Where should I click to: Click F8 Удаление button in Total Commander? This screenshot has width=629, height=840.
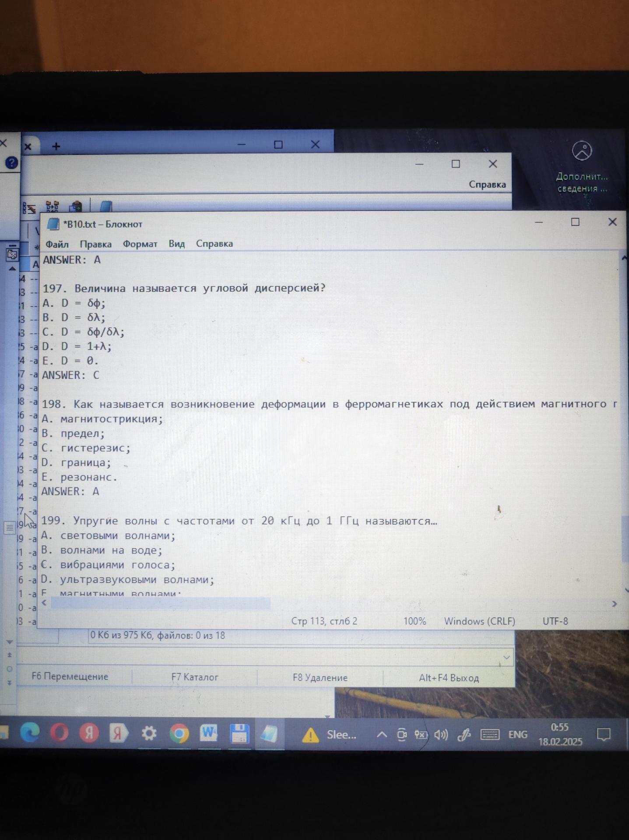[x=320, y=678]
